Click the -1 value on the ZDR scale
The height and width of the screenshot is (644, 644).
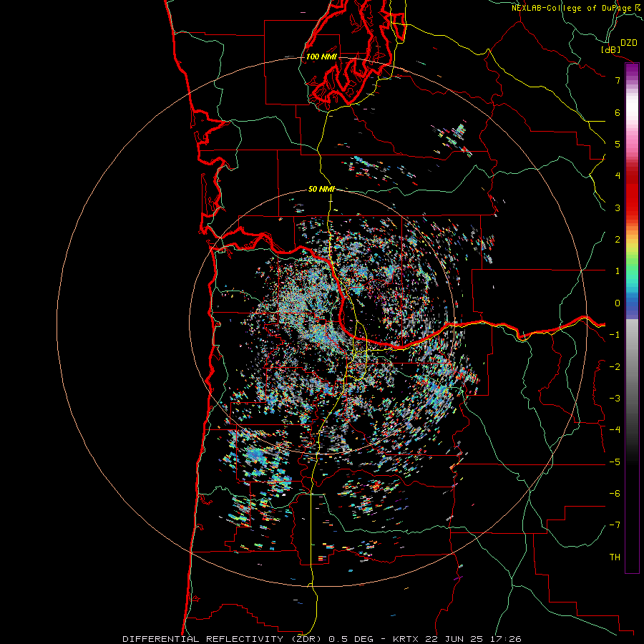pos(615,335)
